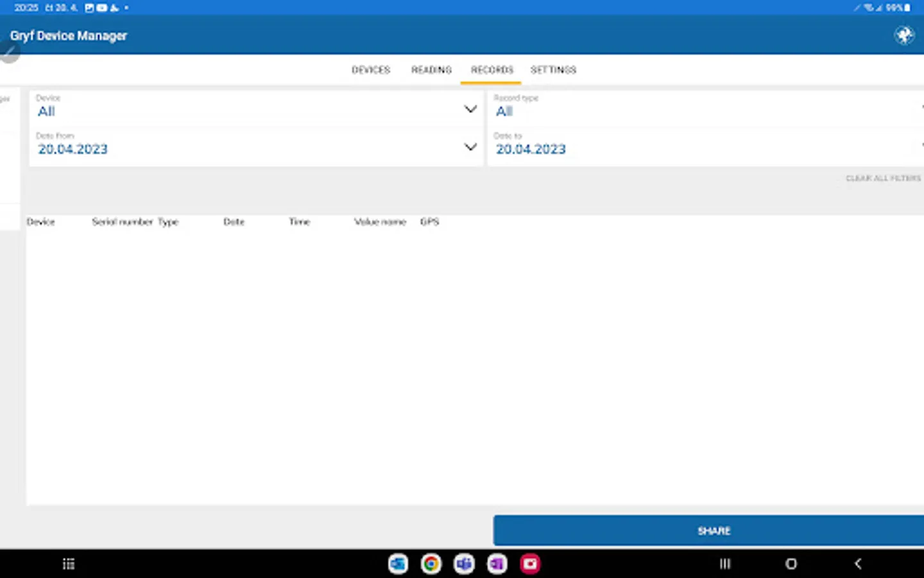Click the Type column header
The width and height of the screenshot is (924, 578).
pos(168,222)
